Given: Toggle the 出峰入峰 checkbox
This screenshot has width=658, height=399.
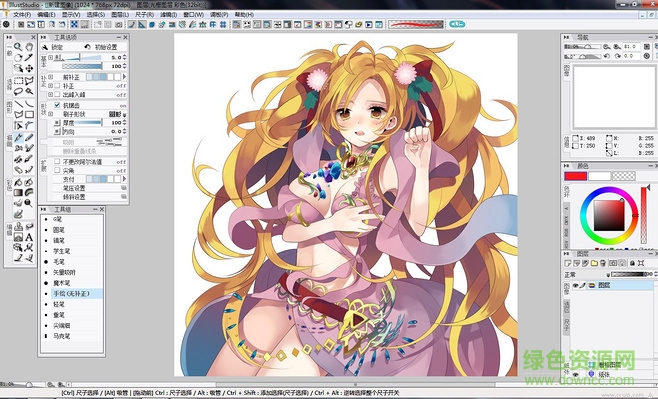Looking at the screenshot, I should 57,95.
